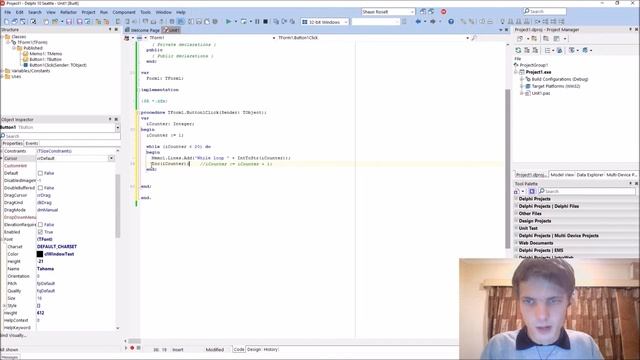Switch to the Model View tab
The image size is (640, 360).
[x=562, y=175]
